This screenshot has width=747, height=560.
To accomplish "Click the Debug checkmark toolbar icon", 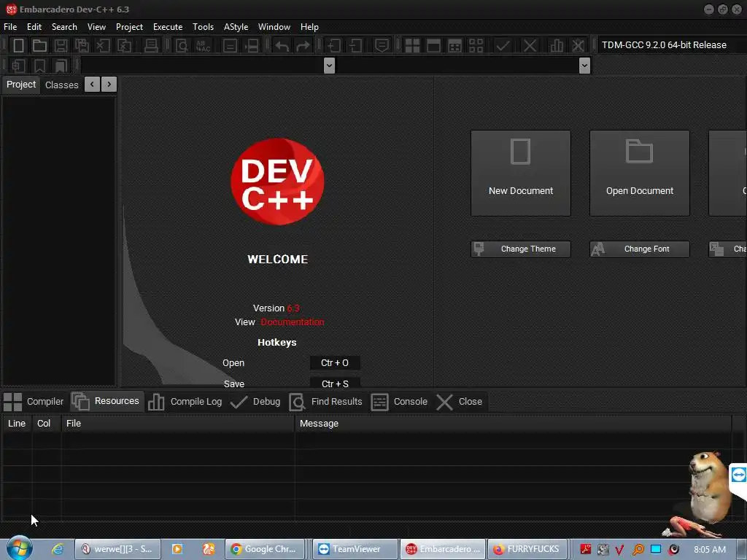I will click(x=503, y=46).
